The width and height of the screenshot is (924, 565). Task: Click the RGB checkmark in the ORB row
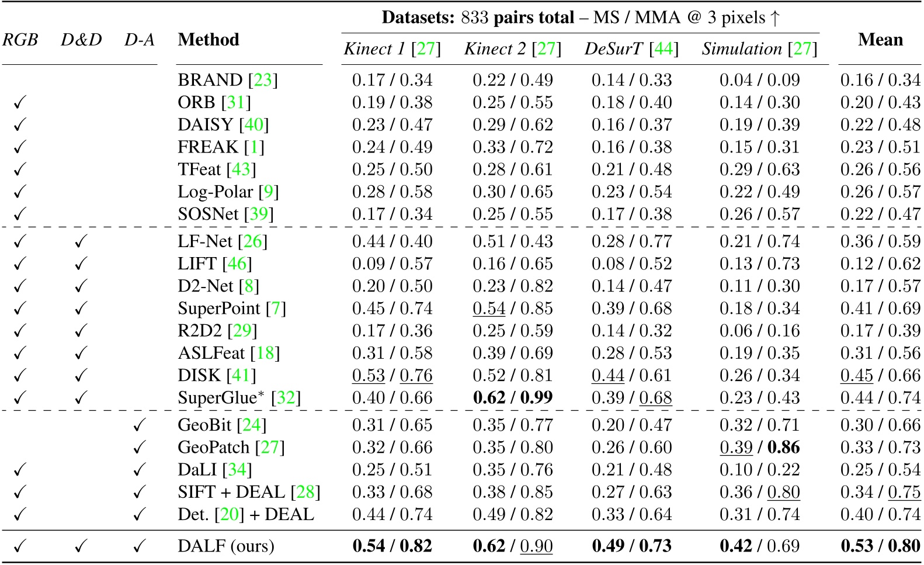(20, 103)
